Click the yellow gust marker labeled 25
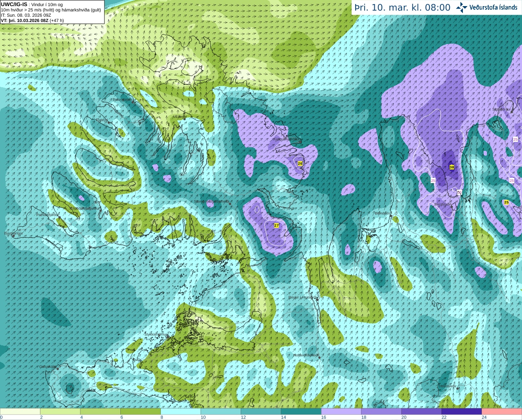 (x=507, y=202)
